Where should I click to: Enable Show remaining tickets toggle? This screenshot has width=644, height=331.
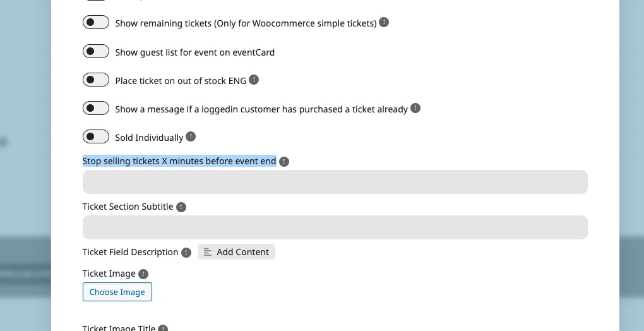click(96, 23)
